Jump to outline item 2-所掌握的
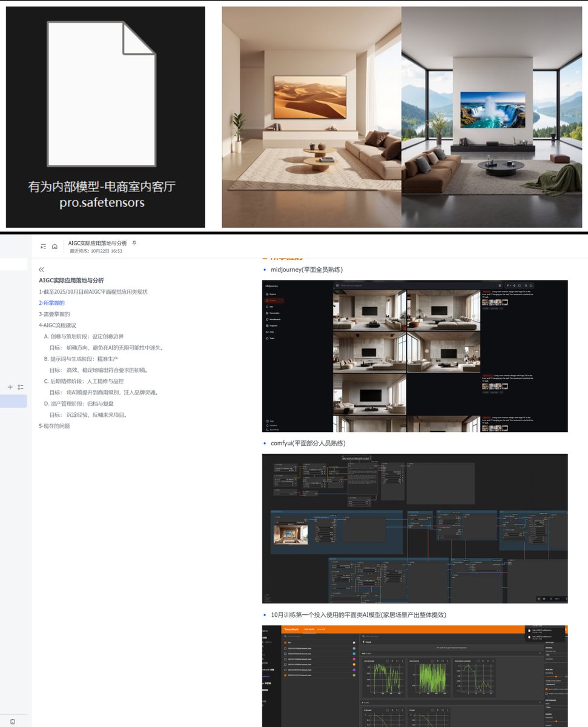This screenshot has height=727, width=588. pos(51,303)
